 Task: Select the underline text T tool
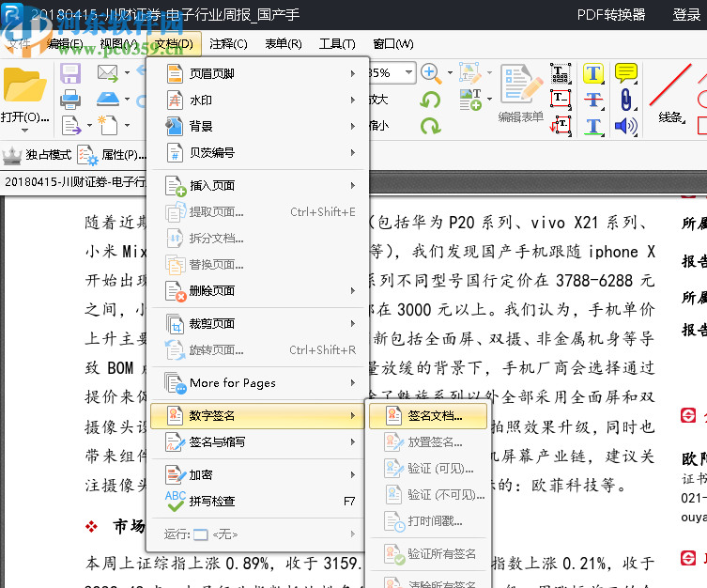[593, 126]
